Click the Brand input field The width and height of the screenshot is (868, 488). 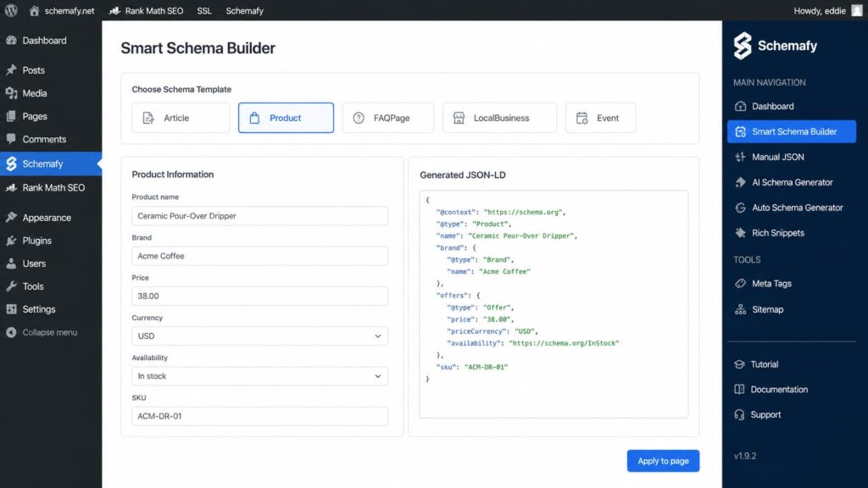(x=259, y=256)
